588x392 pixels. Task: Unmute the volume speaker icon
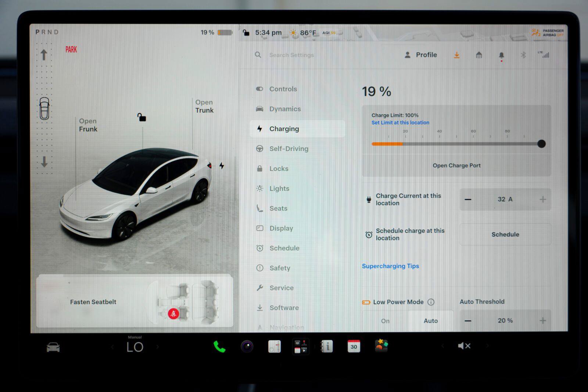tap(464, 346)
